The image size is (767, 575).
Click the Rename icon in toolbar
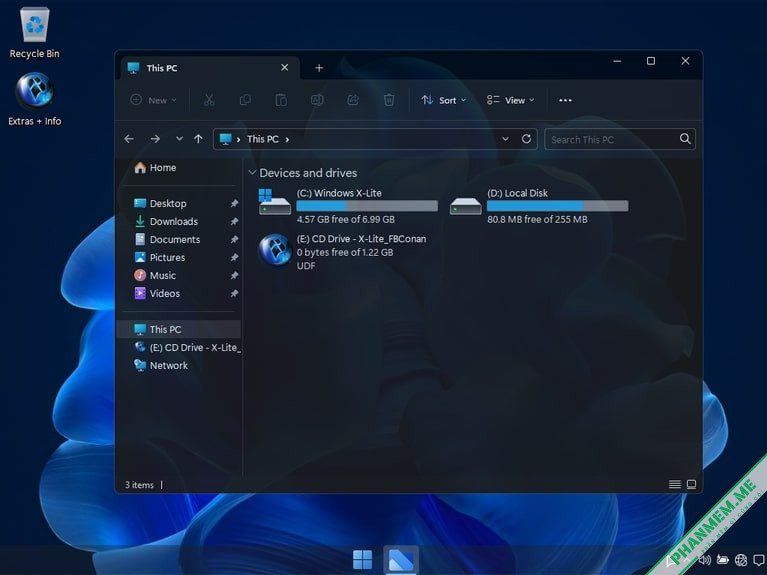click(x=317, y=100)
